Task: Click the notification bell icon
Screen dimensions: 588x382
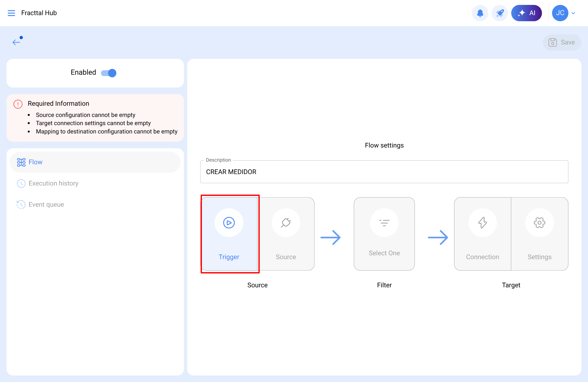Action: (x=480, y=13)
